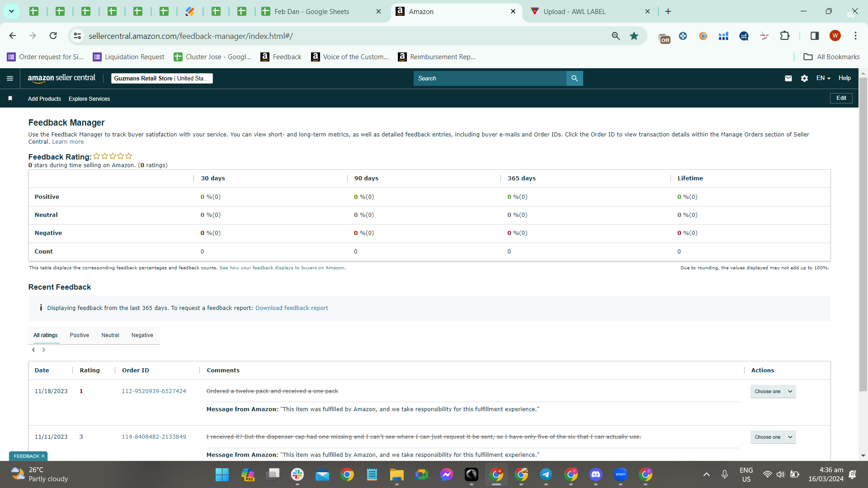Click the Edit button in navigation bar
Viewport: 868px width, 488px height.
(x=841, y=98)
